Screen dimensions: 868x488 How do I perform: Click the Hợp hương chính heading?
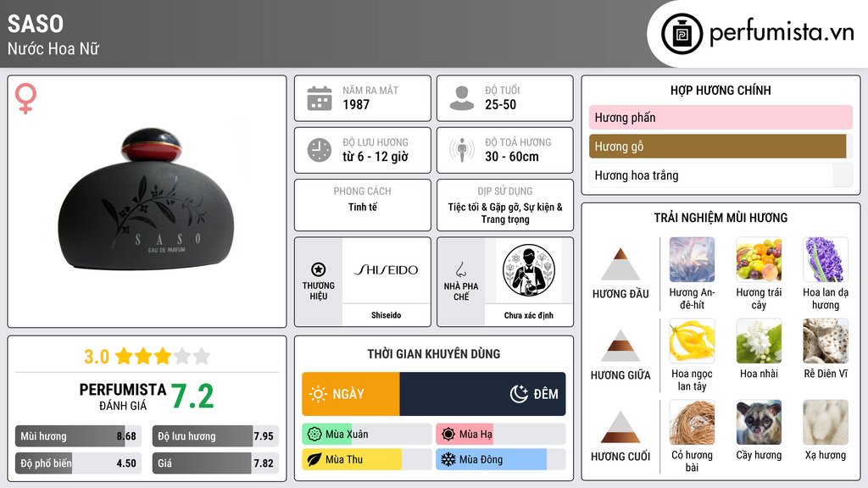(x=721, y=90)
